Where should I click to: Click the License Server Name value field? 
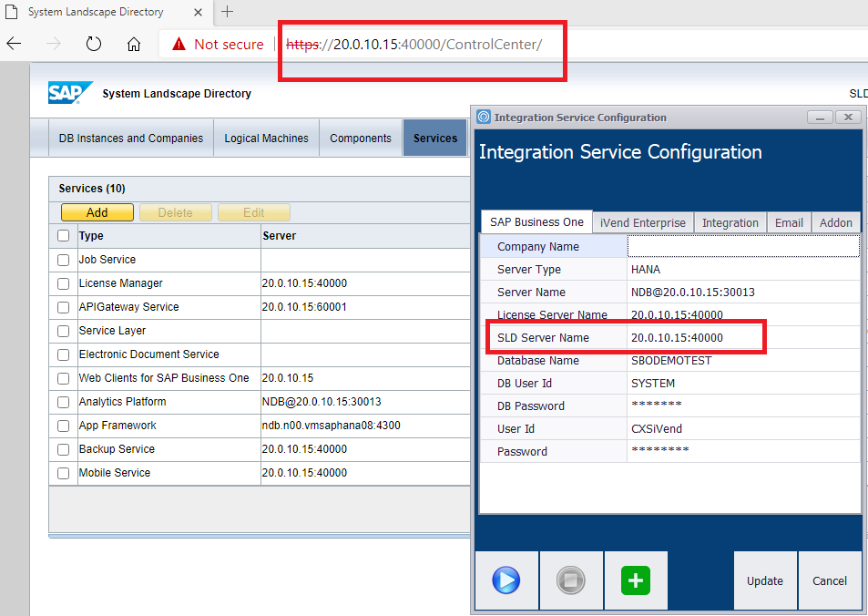[x=743, y=314]
